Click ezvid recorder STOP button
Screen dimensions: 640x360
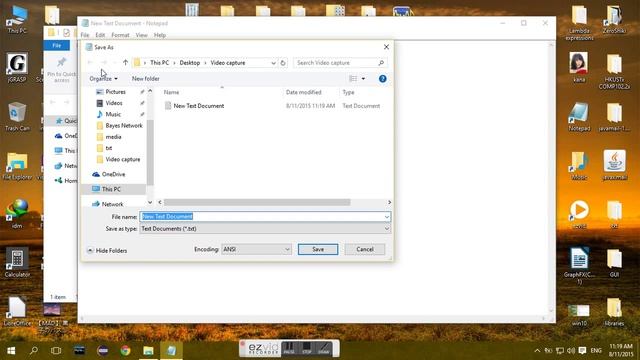(307, 348)
